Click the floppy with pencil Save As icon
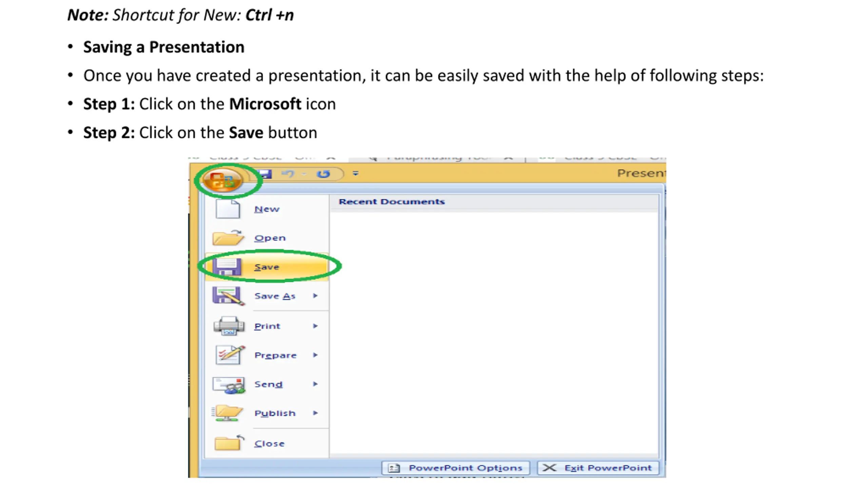Image resolution: width=868 pixels, height=488 pixels. pos(228,296)
